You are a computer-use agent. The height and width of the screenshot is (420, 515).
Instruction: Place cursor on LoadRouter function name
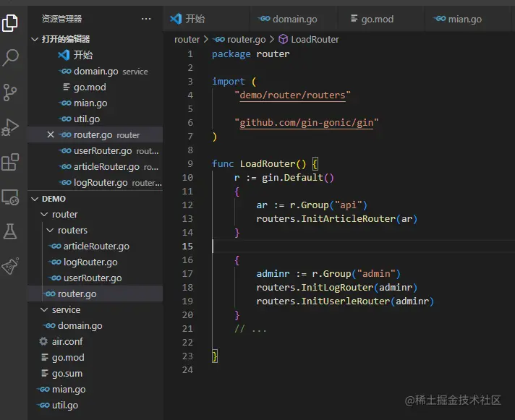coord(268,163)
